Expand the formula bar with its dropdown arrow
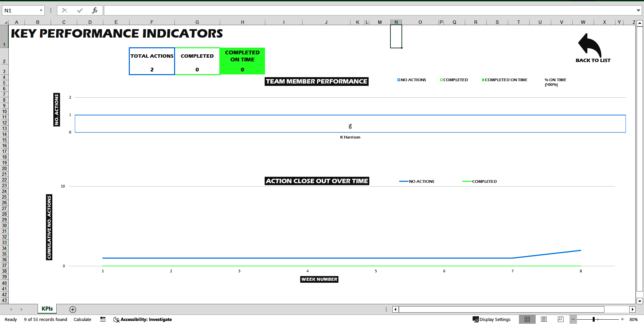 click(x=639, y=10)
